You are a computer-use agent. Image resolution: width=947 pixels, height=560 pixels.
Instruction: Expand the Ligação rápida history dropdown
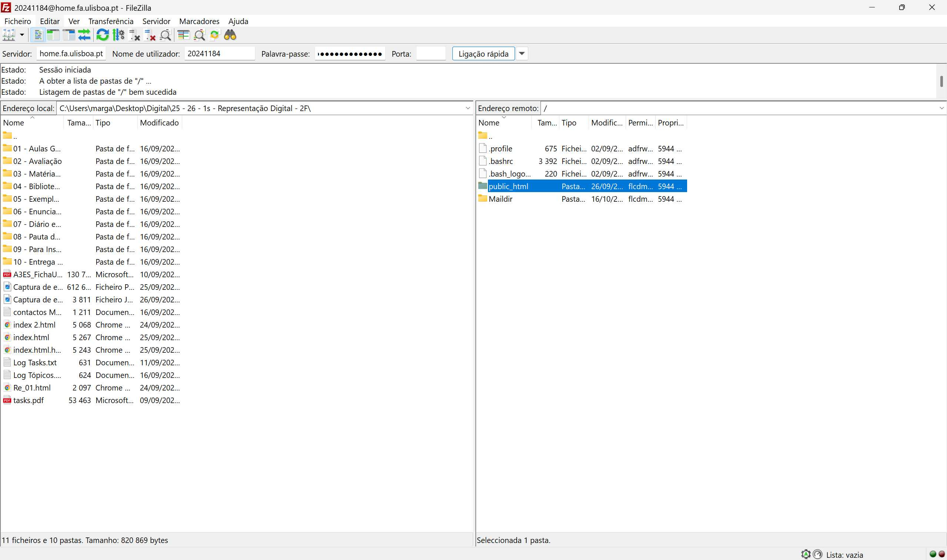pyautogui.click(x=522, y=54)
